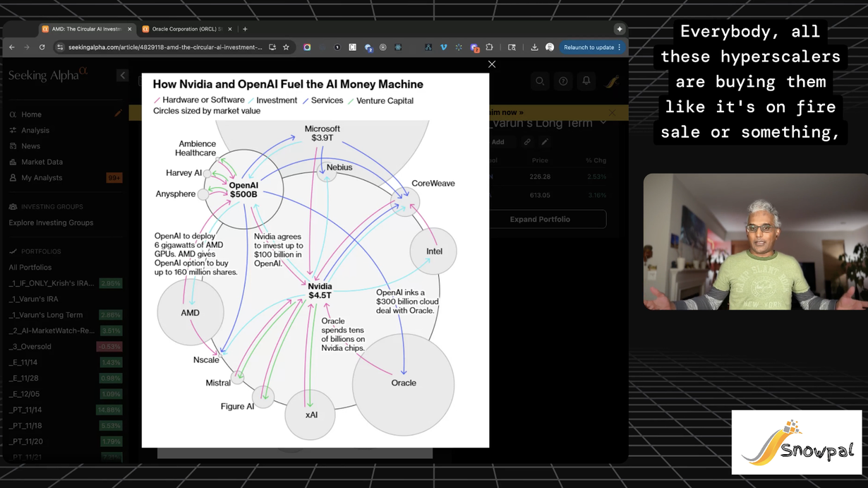Open the Chrome three-dot menu
This screenshot has height=488, width=868.
point(620,47)
